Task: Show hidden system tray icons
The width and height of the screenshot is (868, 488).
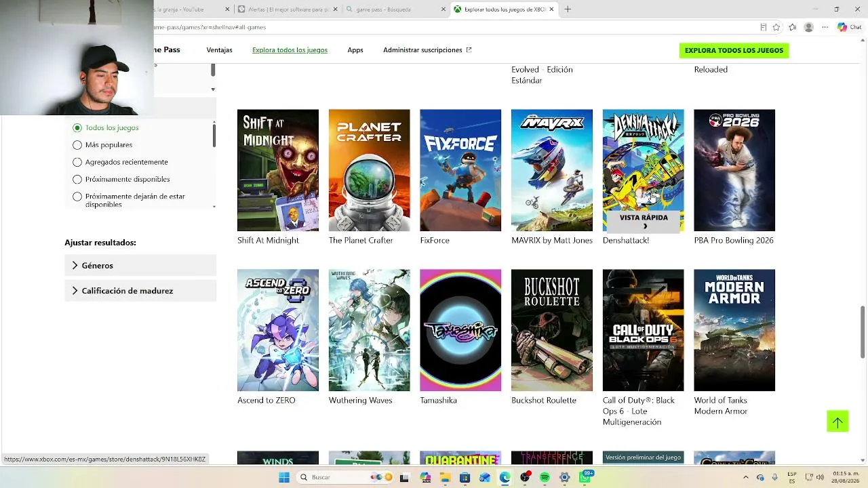Action: [746, 477]
